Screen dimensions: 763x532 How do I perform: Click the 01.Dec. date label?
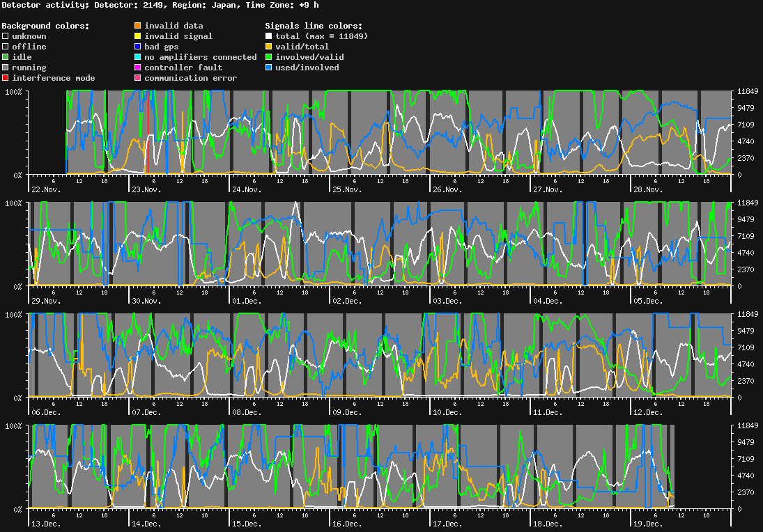tap(247, 301)
